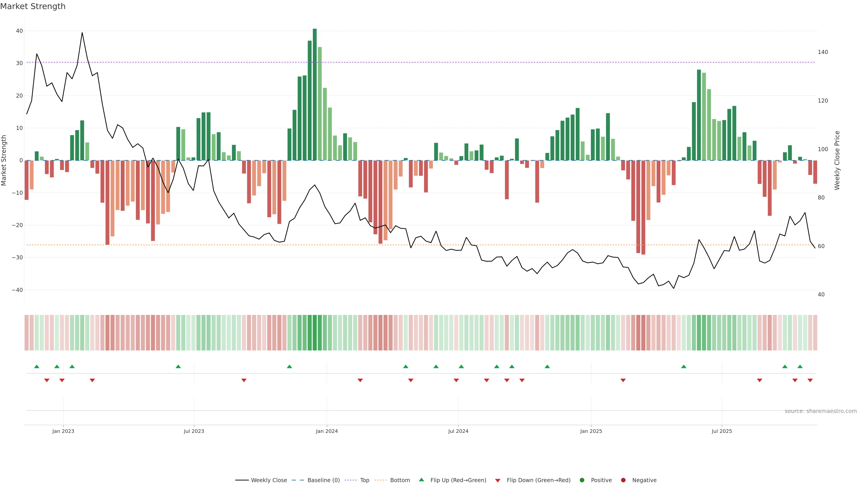Click the Jan 2023 x-axis label
This screenshot has height=488, width=868.
coord(63,431)
